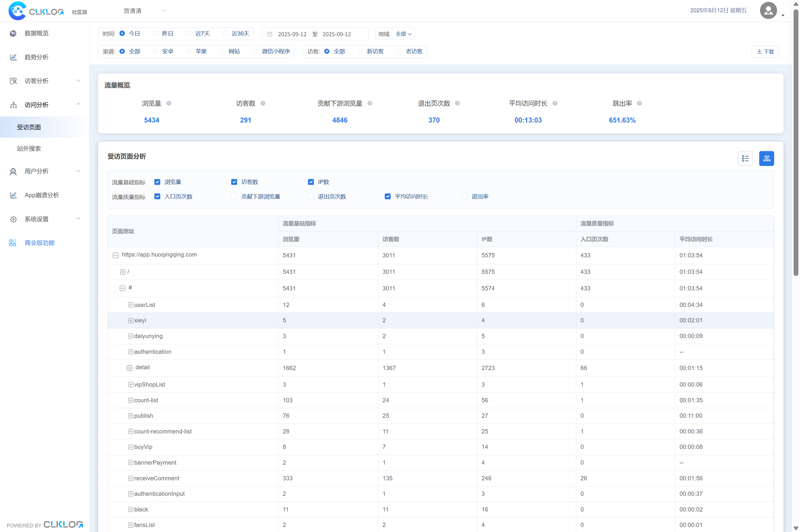Click the CLKLOG logo icon

pyautogui.click(x=17, y=11)
